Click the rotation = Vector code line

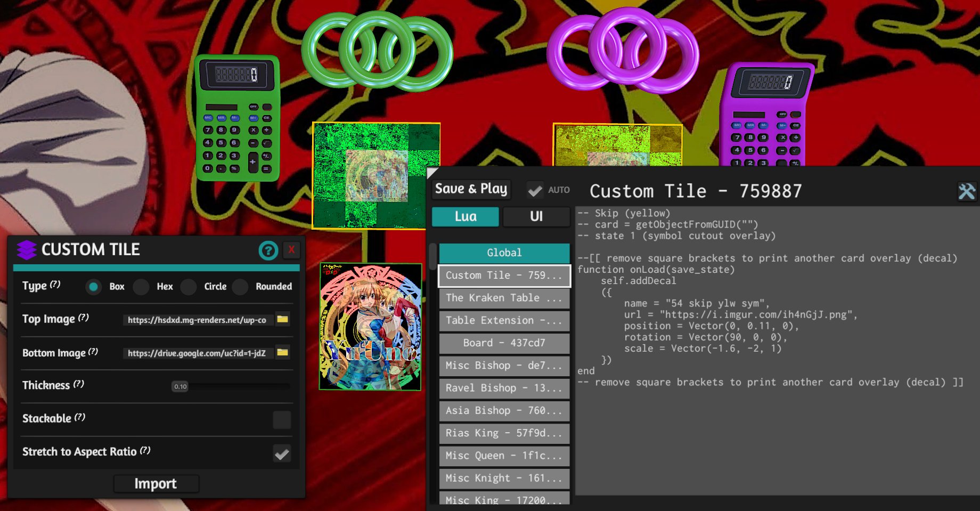point(706,337)
